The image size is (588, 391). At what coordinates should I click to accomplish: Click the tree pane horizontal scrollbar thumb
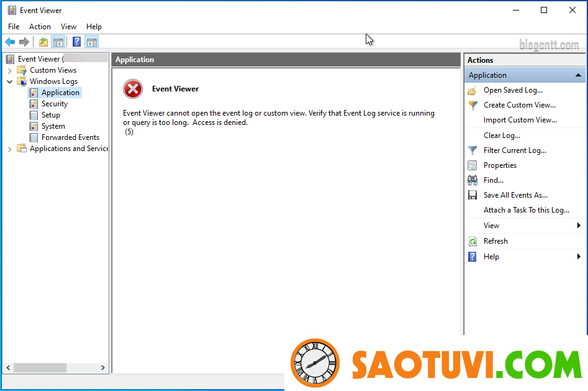40,368
